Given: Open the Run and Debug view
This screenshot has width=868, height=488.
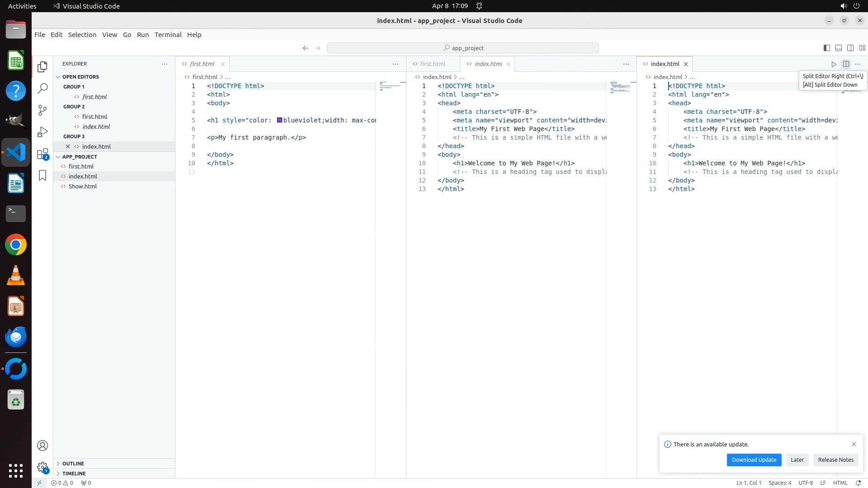Looking at the screenshot, I should pyautogui.click(x=42, y=132).
